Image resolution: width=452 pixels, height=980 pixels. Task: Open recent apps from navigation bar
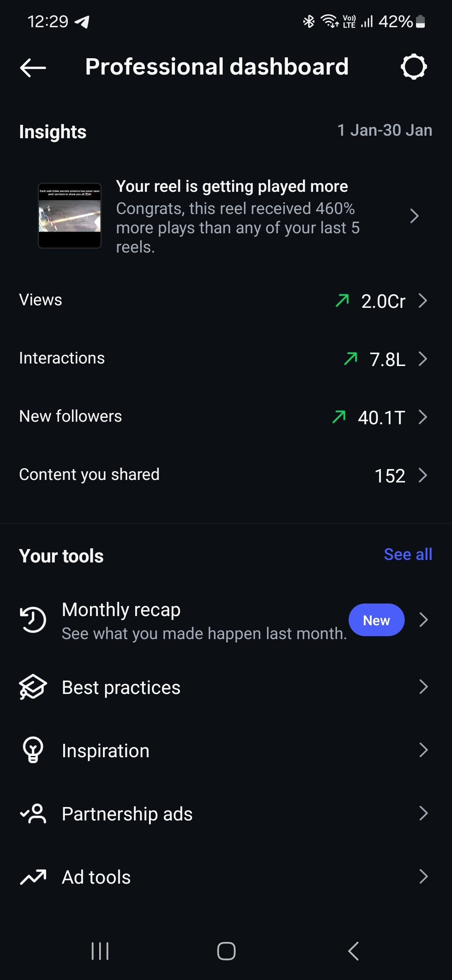pyautogui.click(x=100, y=951)
